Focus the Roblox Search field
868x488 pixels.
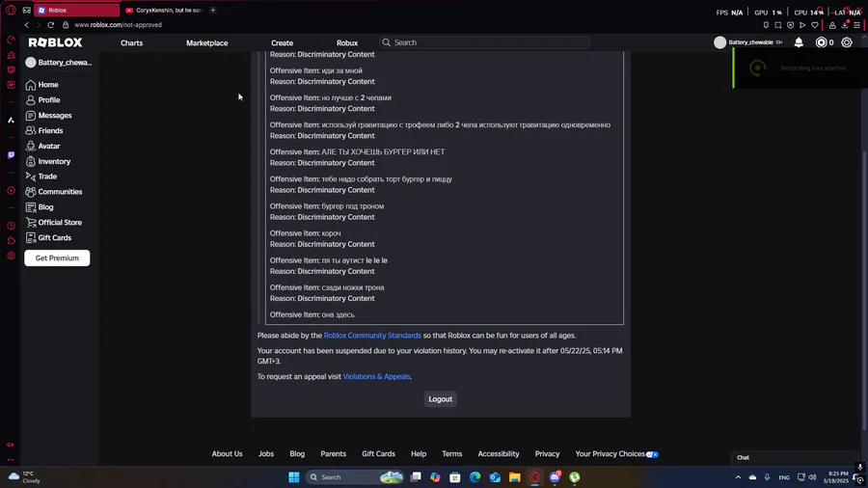(484, 42)
